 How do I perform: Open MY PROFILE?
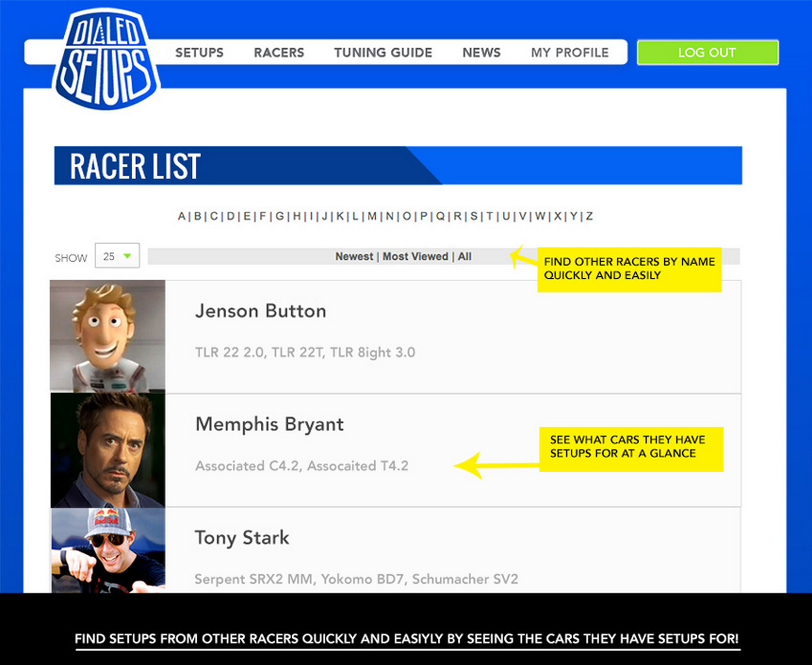click(570, 53)
